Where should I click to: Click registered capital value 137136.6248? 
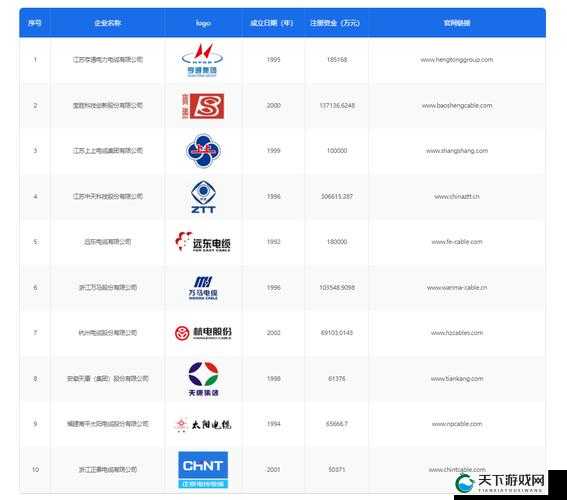[337, 106]
